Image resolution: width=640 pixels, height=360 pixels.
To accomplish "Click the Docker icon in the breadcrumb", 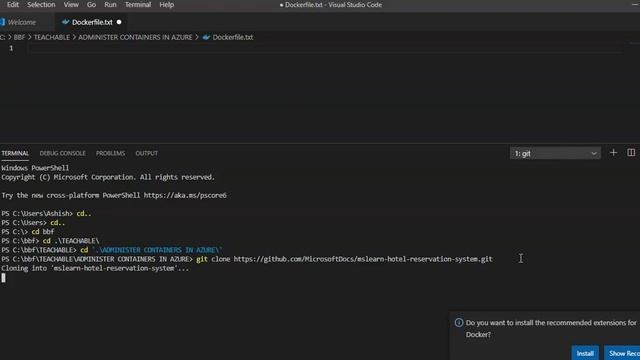I will [206, 37].
